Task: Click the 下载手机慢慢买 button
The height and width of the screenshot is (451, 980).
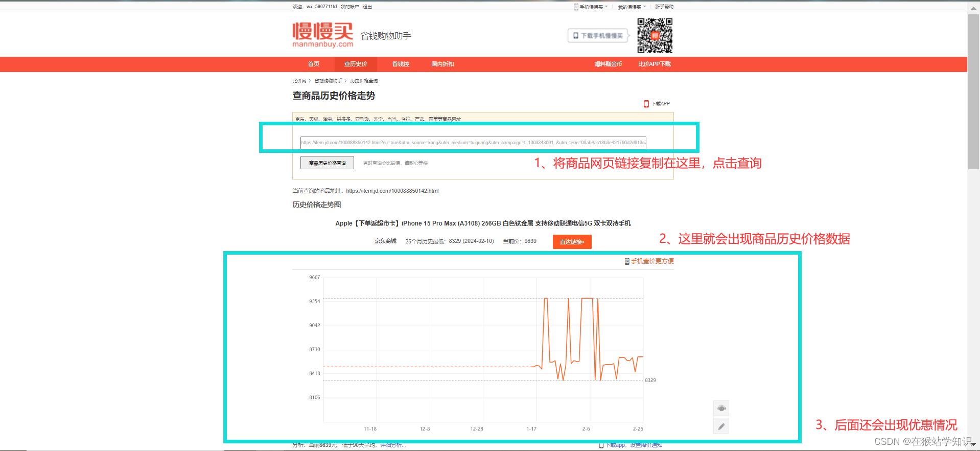Action: (x=598, y=35)
